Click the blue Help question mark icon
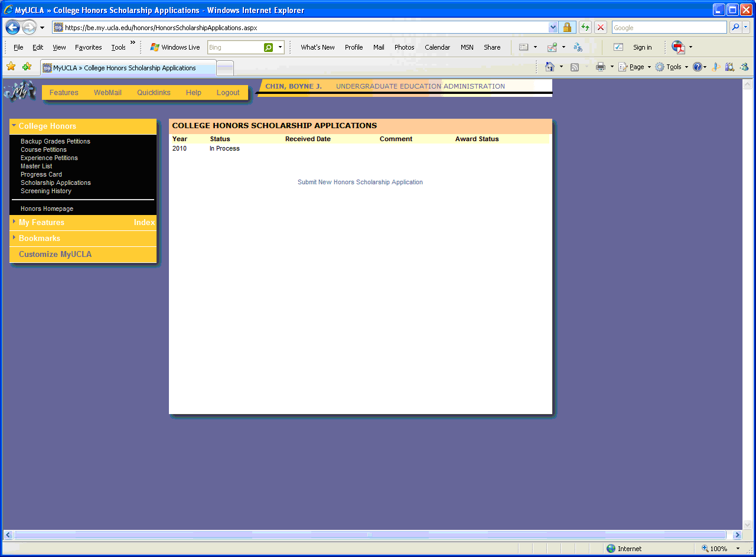 point(698,67)
